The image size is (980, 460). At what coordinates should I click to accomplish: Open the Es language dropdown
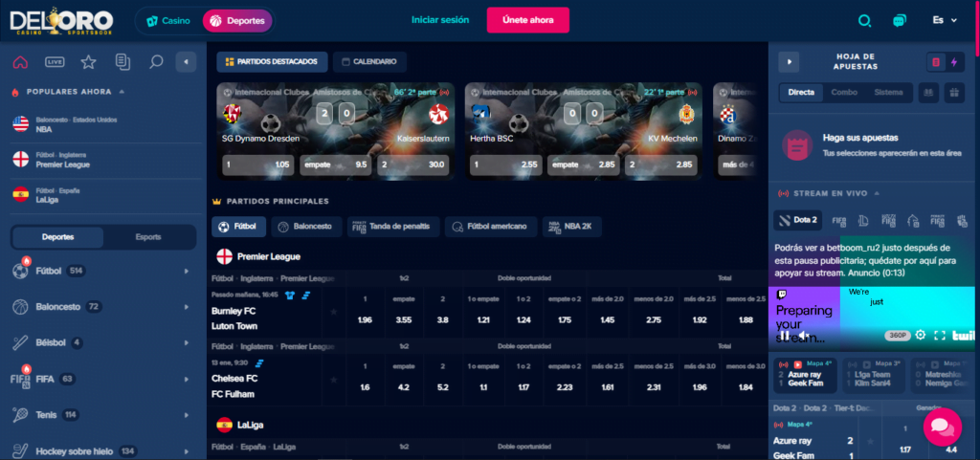pos(944,20)
